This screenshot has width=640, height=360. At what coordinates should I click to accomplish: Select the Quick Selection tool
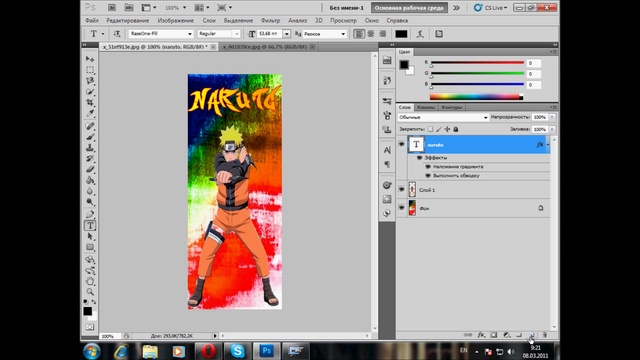(90, 92)
